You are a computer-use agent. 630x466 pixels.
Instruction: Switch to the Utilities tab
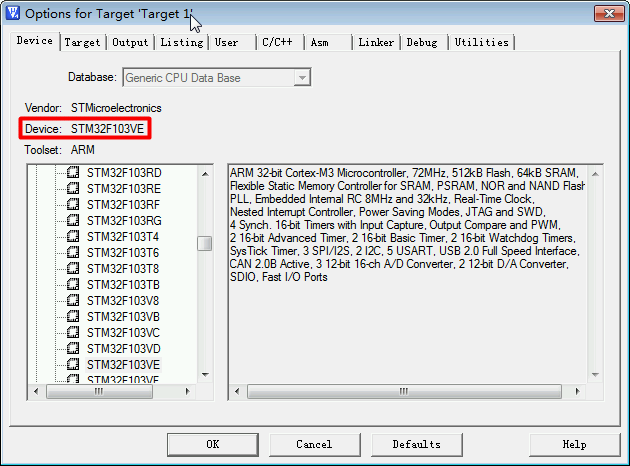(x=482, y=43)
